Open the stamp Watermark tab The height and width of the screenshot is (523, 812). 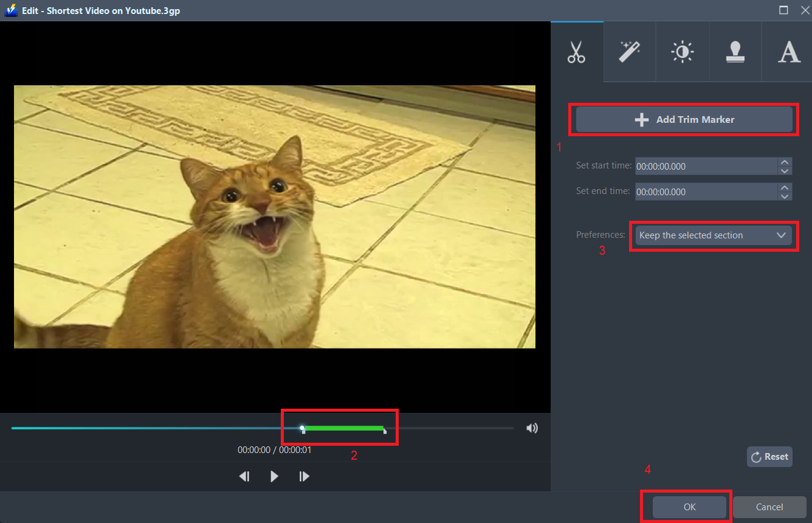point(735,52)
